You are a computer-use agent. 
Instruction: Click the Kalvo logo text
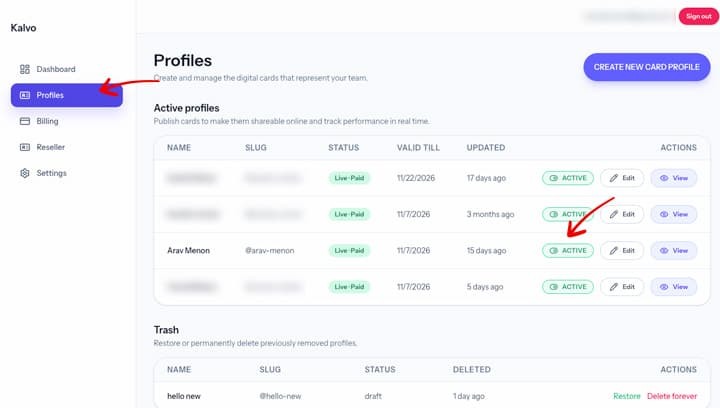click(x=23, y=28)
